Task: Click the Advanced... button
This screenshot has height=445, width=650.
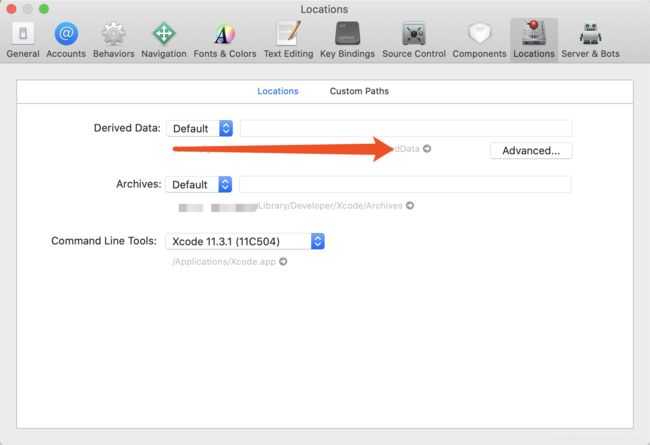Action: pyautogui.click(x=531, y=151)
